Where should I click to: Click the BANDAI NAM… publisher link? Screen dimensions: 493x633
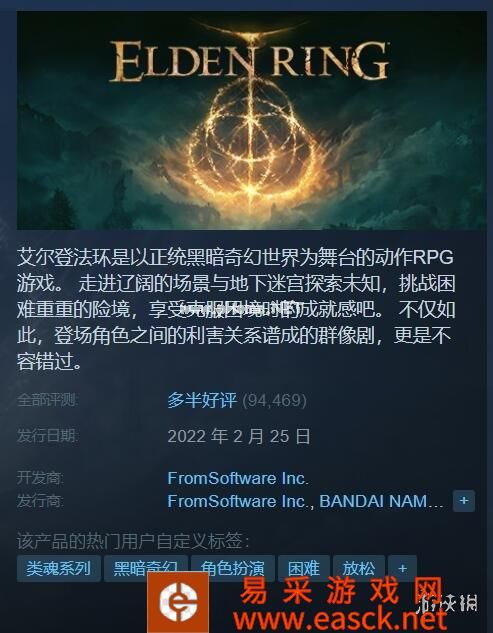coord(381,501)
